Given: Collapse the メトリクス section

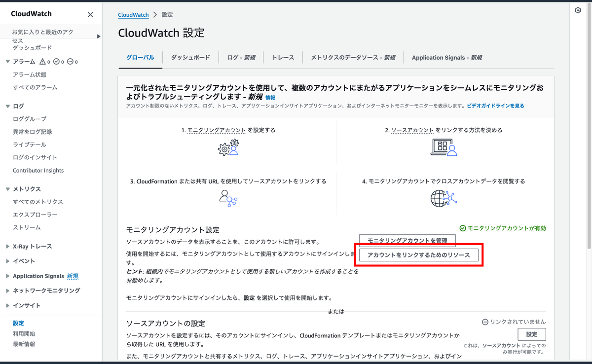Looking at the screenshot, I should point(7,189).
